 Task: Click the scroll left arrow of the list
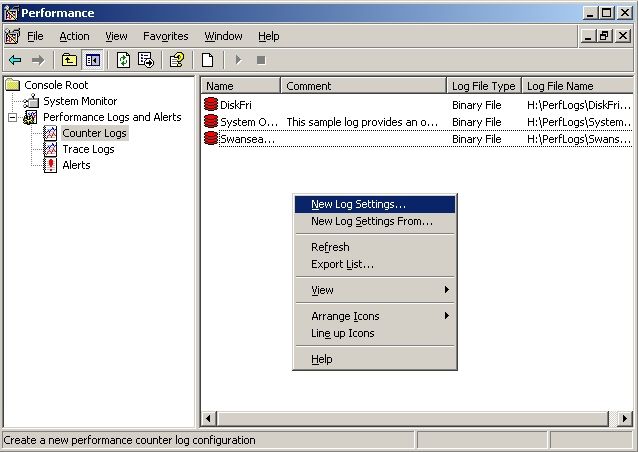pos(209,418)
